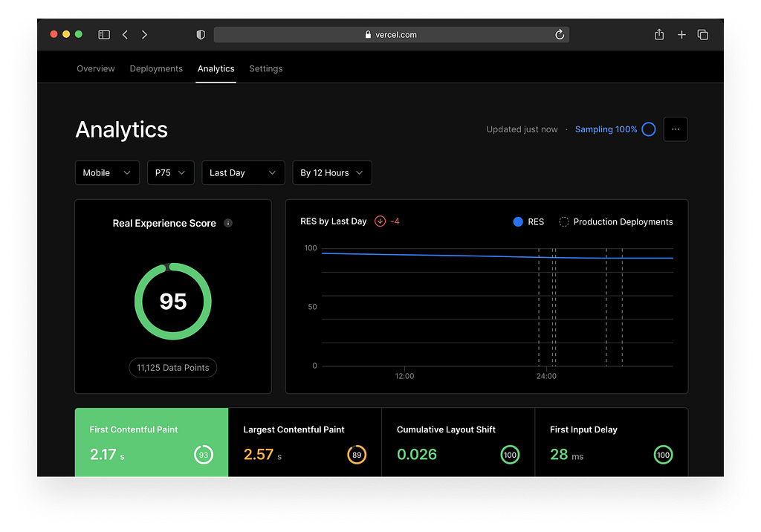
Task: Switch to the Deployments tab
Action: pos(156,68)
